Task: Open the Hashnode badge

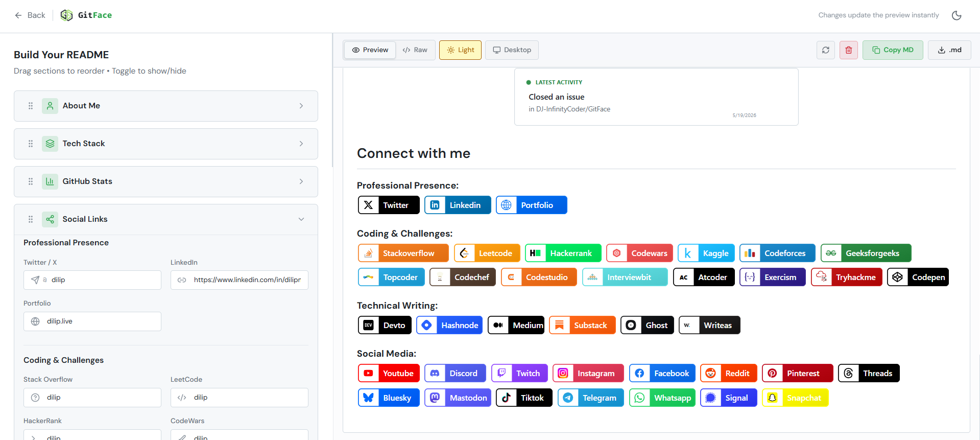Action: [x=449, y=325]
